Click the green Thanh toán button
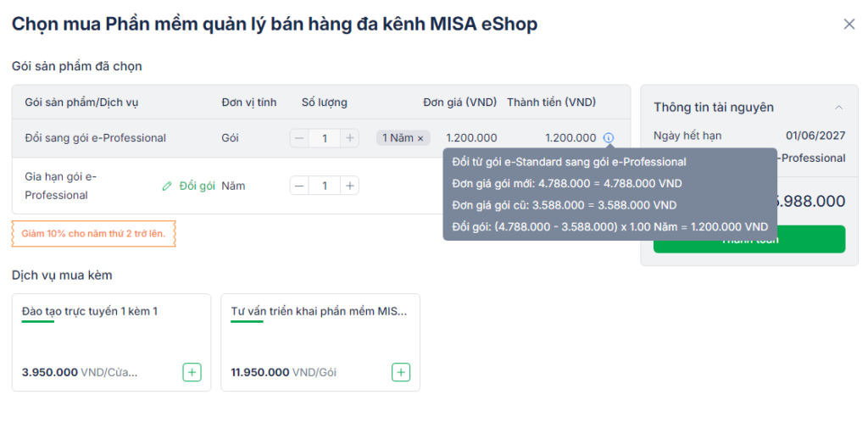 point(749,239)
